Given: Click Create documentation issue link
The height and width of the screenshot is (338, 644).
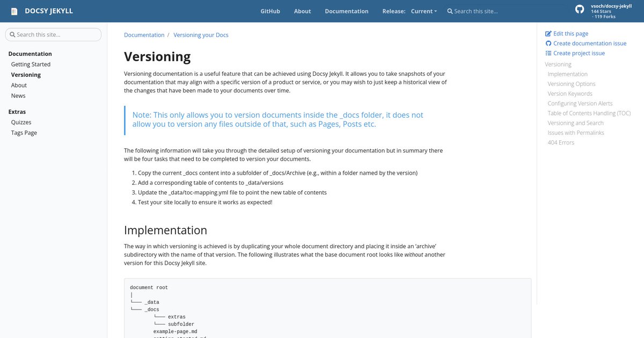Looking at the screenshot, I should point(590,44).
